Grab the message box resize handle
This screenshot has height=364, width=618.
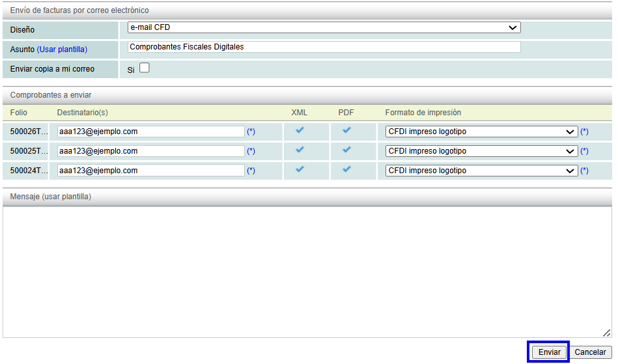[606, 332]
